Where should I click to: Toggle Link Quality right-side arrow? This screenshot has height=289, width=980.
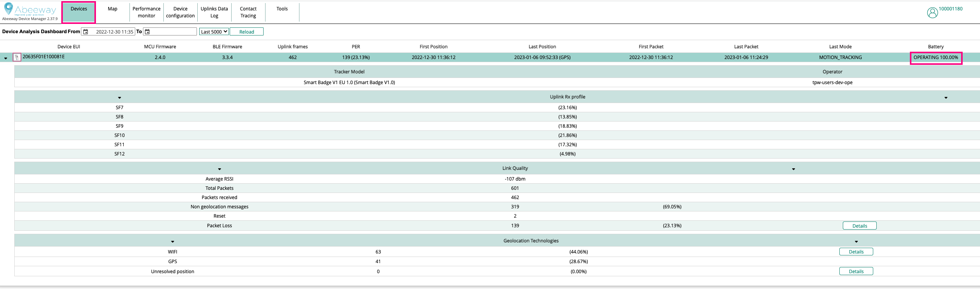click(793, 169)
